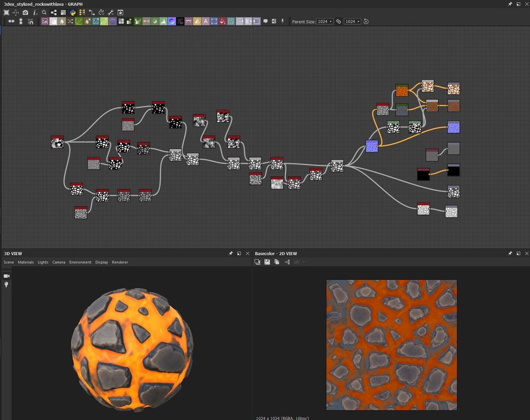Click the lava rock texture preview in 2D View
530x420 pixels.
click(x=391, y=345)
